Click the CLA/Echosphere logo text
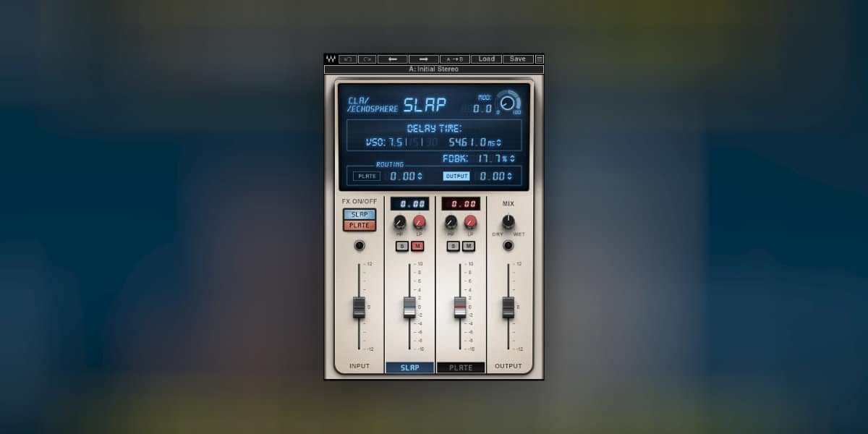 373,105
